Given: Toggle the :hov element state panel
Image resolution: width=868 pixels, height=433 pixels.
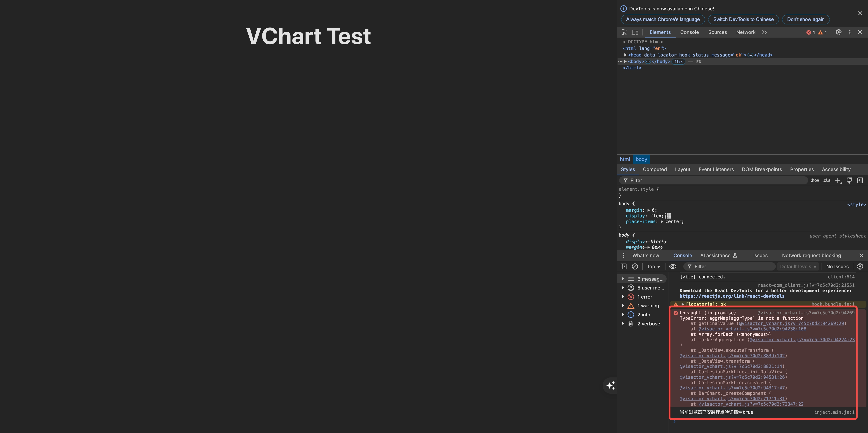Looking at the screenshot, I should point(815,181).
